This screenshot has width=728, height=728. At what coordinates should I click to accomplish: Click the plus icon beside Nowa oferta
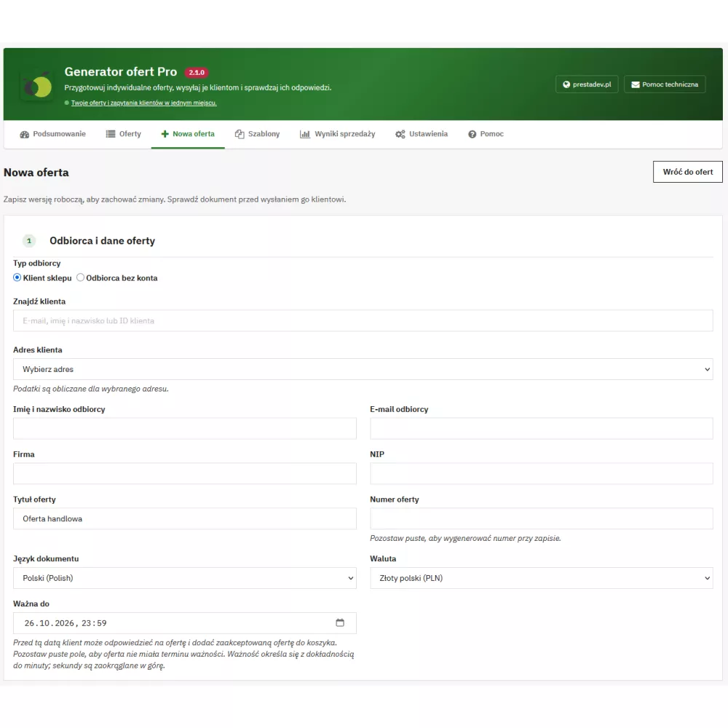tap(165, 134)
